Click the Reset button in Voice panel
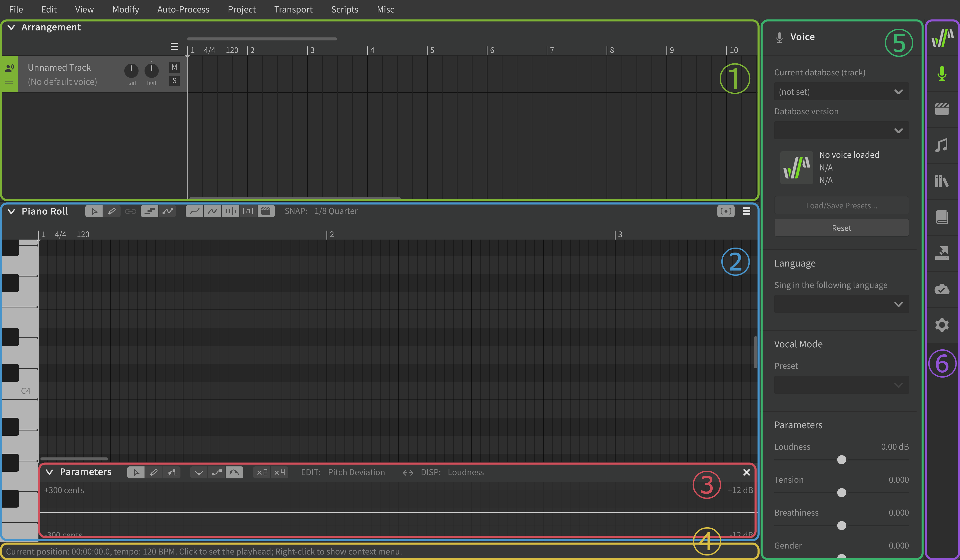 pyautogui.click(x=841, y=228)
